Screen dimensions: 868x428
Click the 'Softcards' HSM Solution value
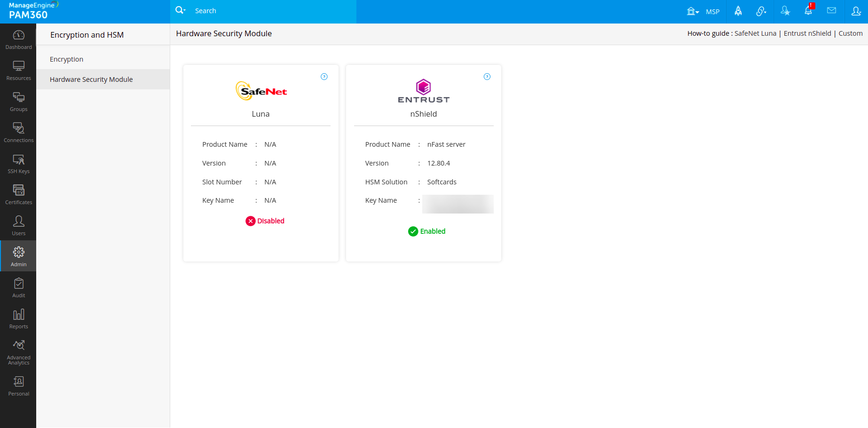(x=442, y=182)
